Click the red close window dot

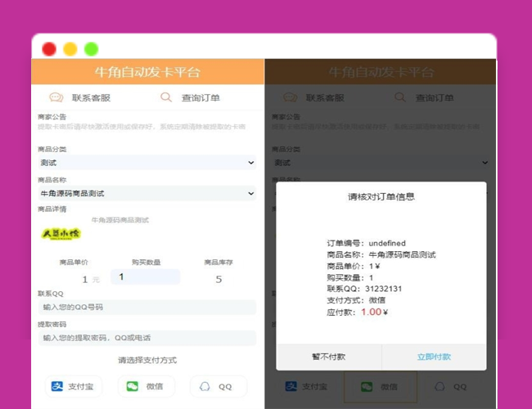point(49,49)
